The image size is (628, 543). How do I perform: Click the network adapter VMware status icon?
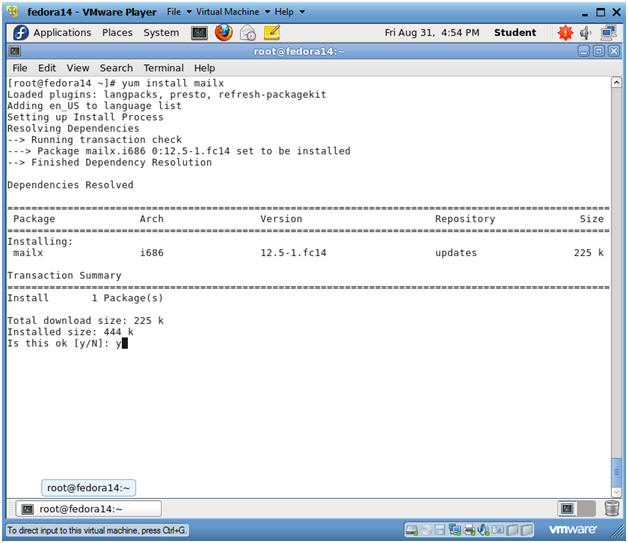tap(455, 530)
